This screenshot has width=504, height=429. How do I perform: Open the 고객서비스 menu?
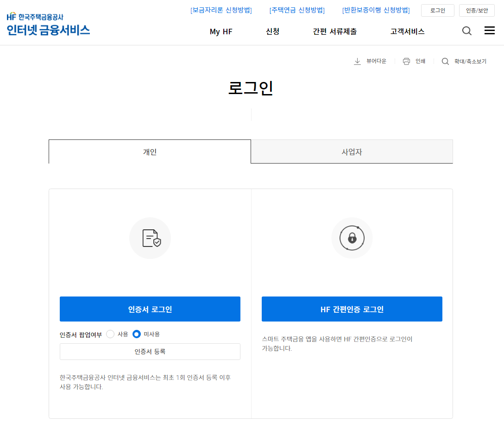pos(406,31)
